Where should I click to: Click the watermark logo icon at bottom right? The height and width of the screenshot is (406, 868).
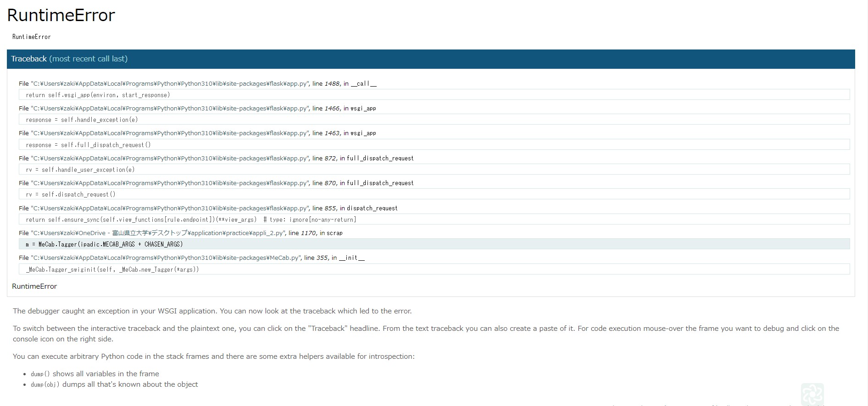pyautogui.click(x=812, y=394)
